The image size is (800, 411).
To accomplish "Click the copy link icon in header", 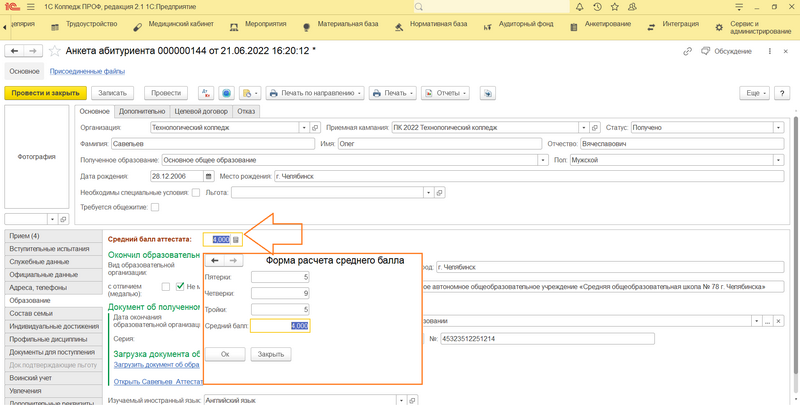I will pyautogui.click(x=688, y=50).
